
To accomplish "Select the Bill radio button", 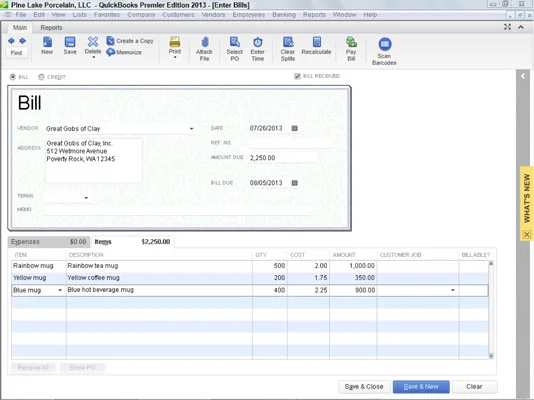I will 13,77.
